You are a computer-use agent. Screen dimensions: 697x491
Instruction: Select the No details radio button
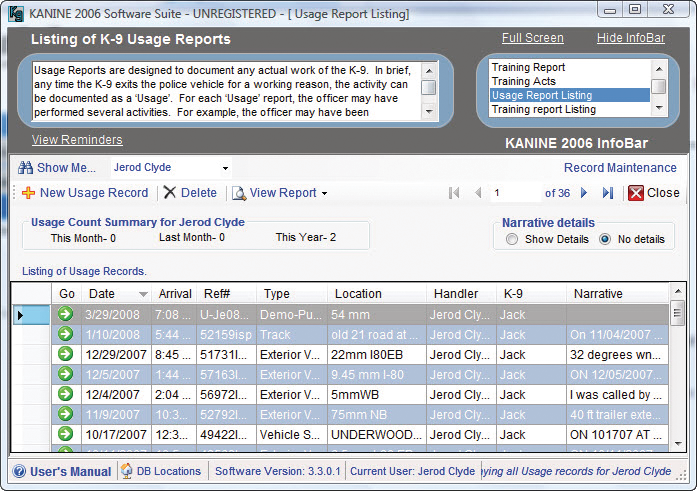(x=605, y=239)
